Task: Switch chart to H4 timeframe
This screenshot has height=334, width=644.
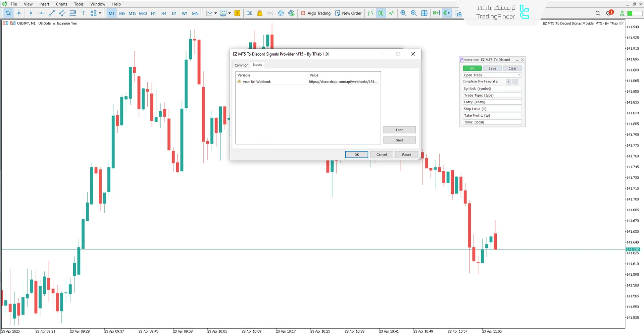Action: pos(164,13)
